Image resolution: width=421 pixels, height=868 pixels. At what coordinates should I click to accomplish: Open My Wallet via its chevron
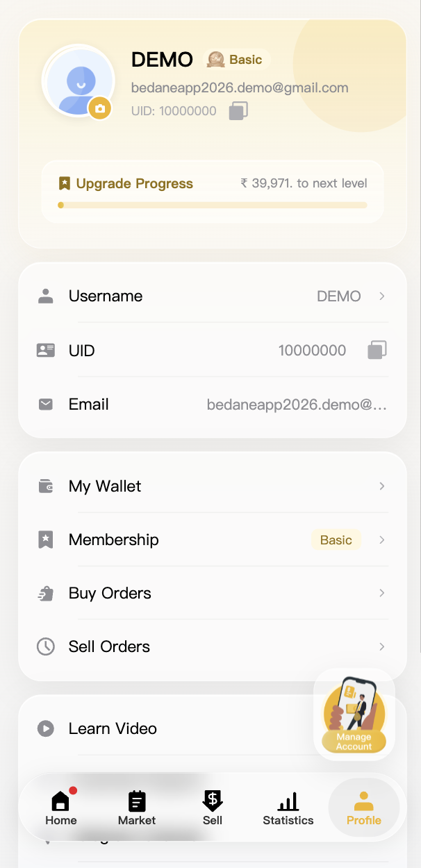tap(382, 486)
